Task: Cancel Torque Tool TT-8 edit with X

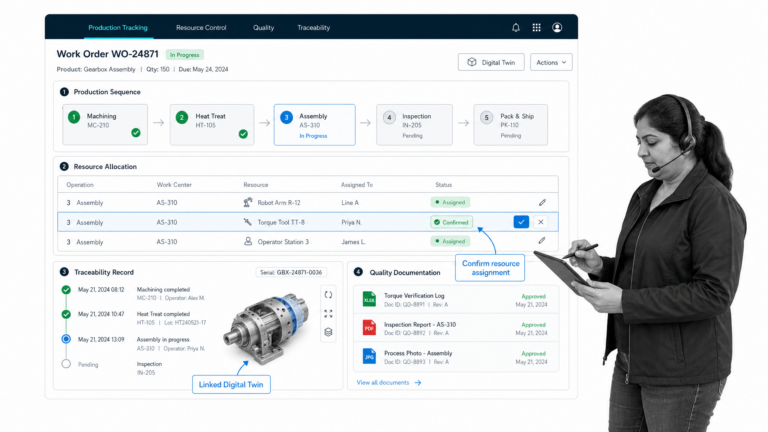Action: click(541, 222)
